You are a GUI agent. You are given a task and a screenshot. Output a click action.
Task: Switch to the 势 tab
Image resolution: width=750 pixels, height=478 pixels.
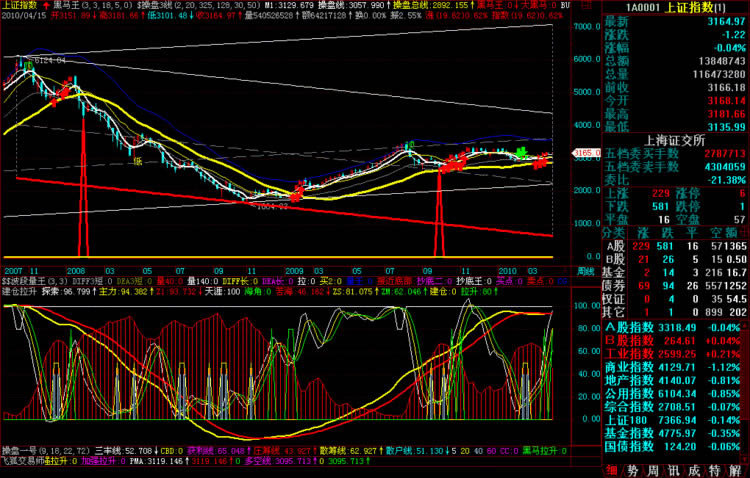(x=632, y=470)
